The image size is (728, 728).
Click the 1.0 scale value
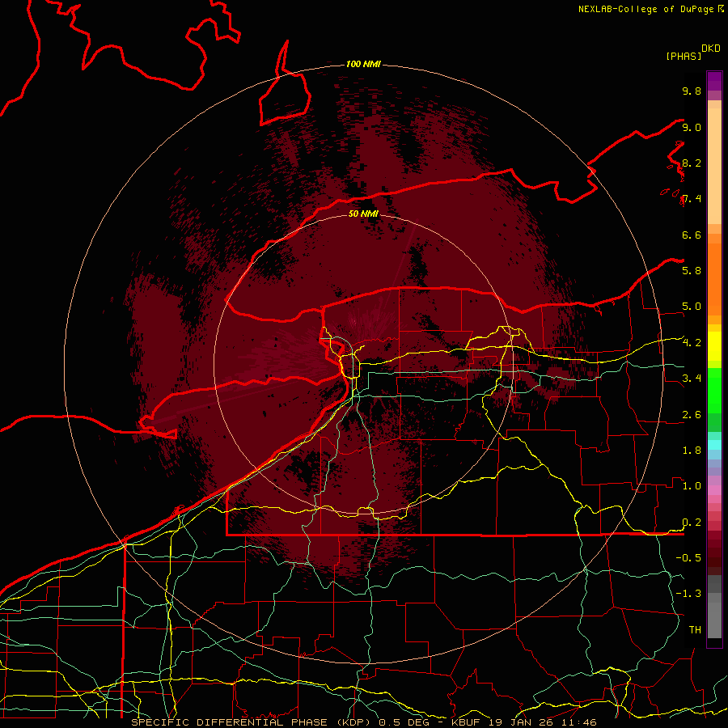tap(692, 485)
